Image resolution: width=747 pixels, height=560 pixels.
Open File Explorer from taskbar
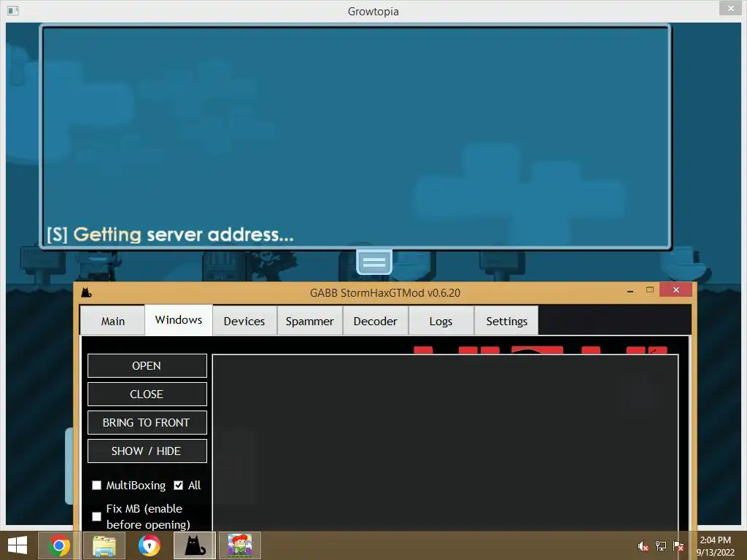[x=104, y=545]
